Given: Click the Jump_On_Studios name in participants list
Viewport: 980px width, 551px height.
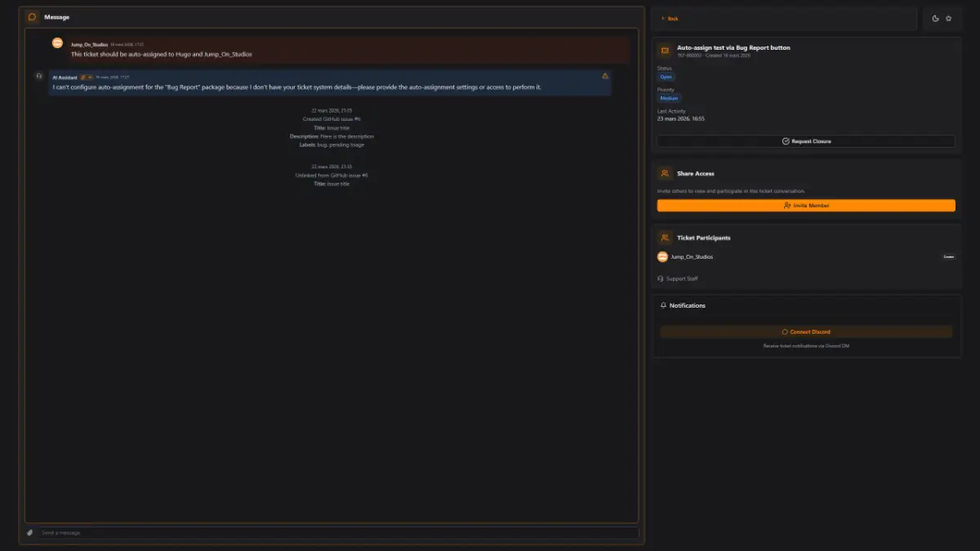Looking at the screenshot, I should point(692,256).
